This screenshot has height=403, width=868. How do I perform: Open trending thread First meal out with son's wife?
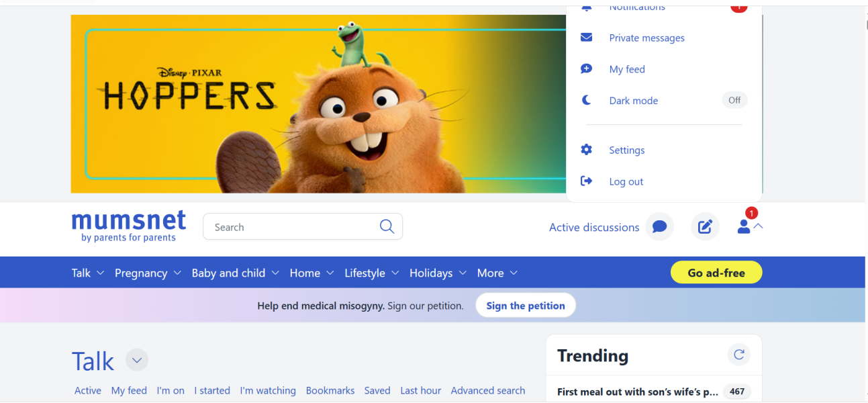click(x=638, y=392)
